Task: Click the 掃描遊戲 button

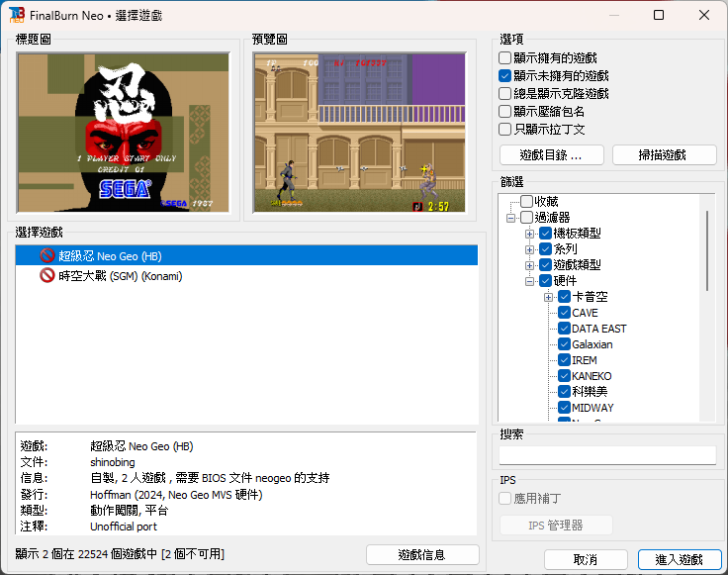Action: pyautogui.click(x=664, y=155)
